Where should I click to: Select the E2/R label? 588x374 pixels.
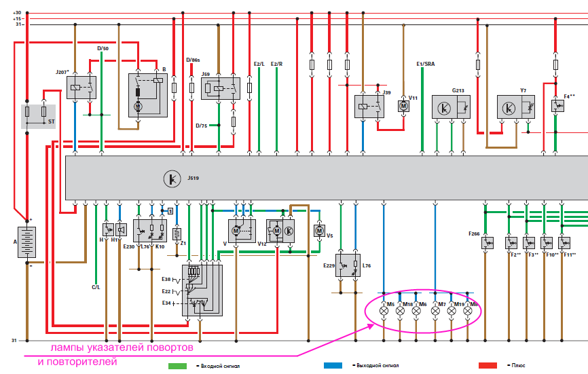coord(277,64)
